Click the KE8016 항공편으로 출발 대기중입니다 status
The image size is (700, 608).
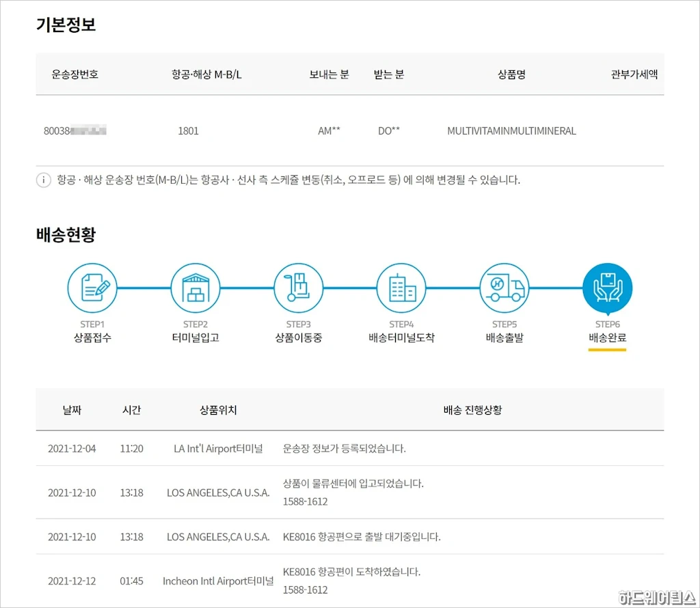pyautogui.click(x=362, y=537)
